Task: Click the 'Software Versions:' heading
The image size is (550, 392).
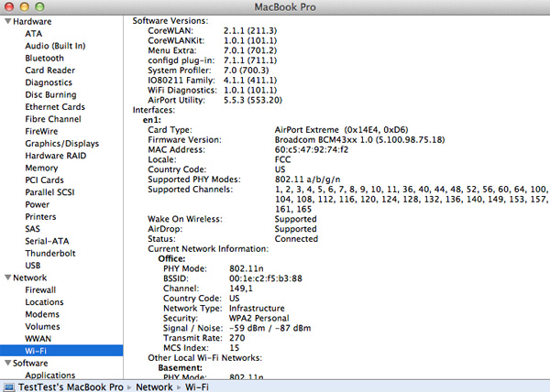Action: [x=170, y=21]
